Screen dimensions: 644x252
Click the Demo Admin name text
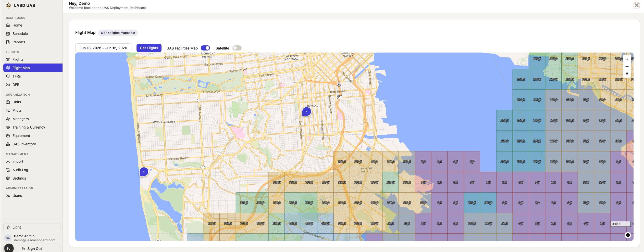(24, 236)
